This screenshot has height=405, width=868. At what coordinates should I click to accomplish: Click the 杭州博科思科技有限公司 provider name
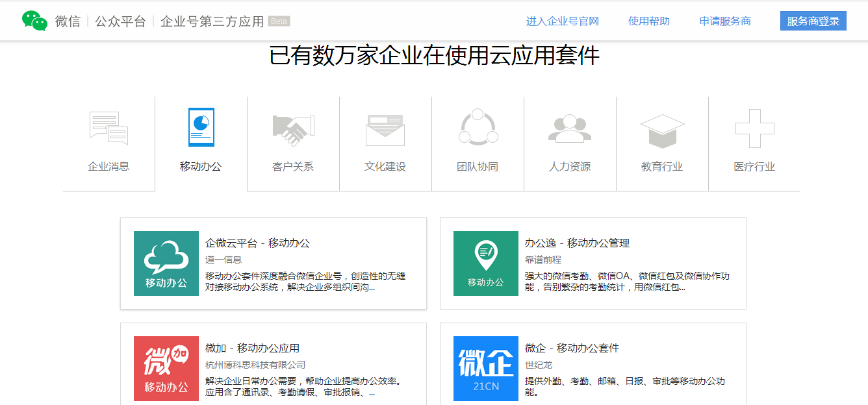pos(255,365)
